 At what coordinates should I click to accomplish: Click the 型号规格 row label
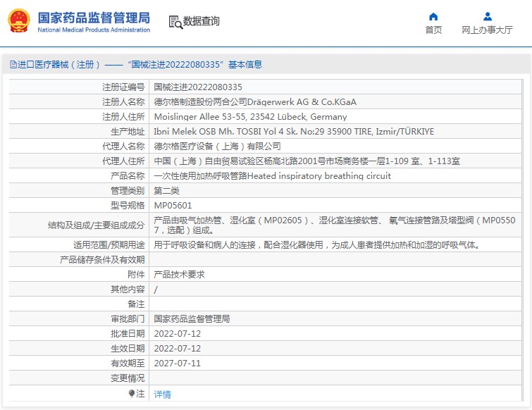coord(128,206)
